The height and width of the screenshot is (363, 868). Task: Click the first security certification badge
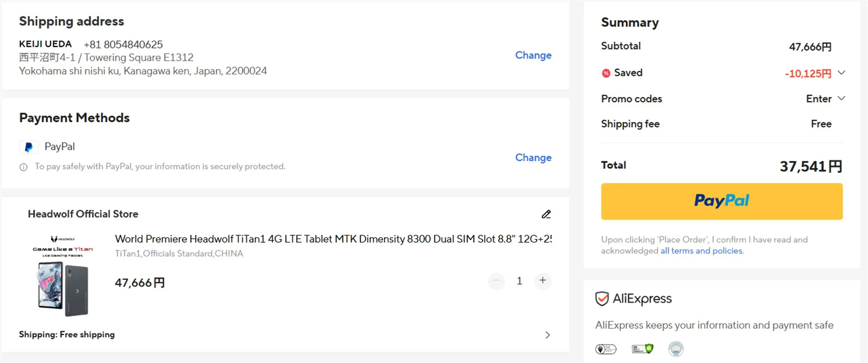(606, 349)
